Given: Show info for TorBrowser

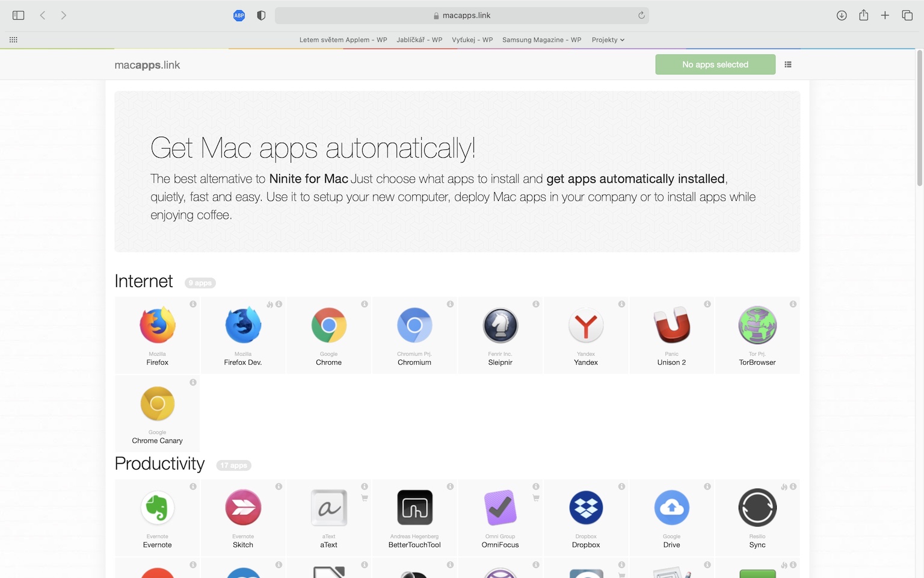Looking at the screenshot, I should click(793, 304).
